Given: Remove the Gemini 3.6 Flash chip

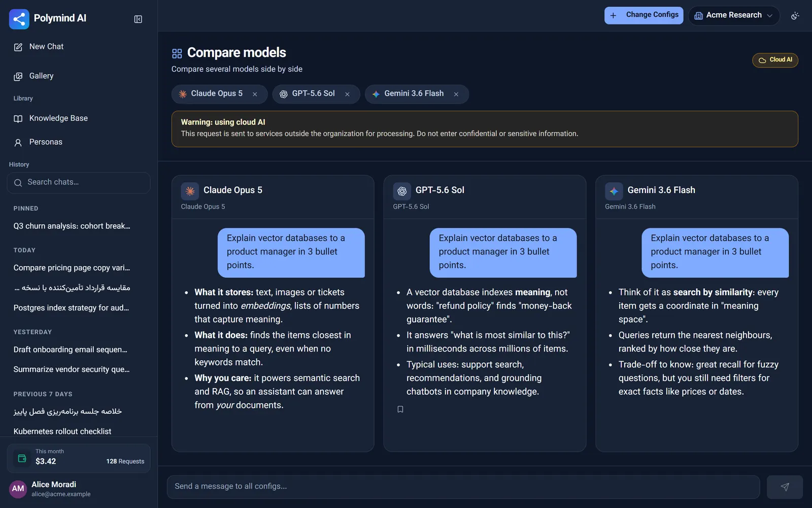Looking at the screenshot, I should [456, 94].
